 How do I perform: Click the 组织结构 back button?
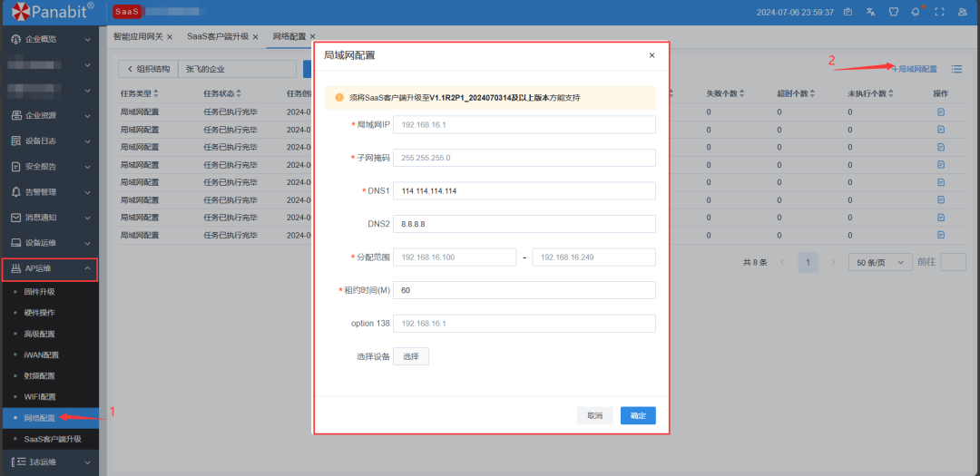[x=148, y=69]
